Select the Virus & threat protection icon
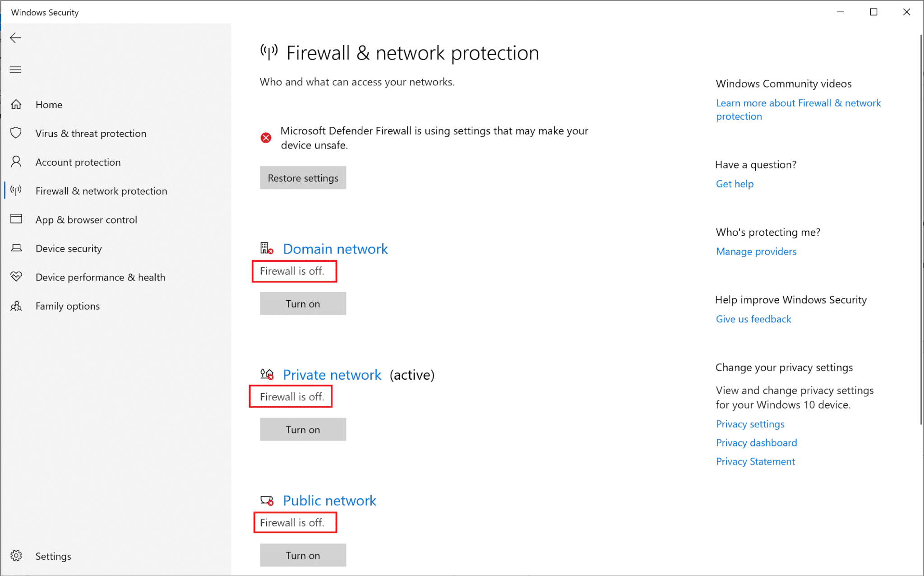The width and height of the screenshot is (924, 576). 17,133
